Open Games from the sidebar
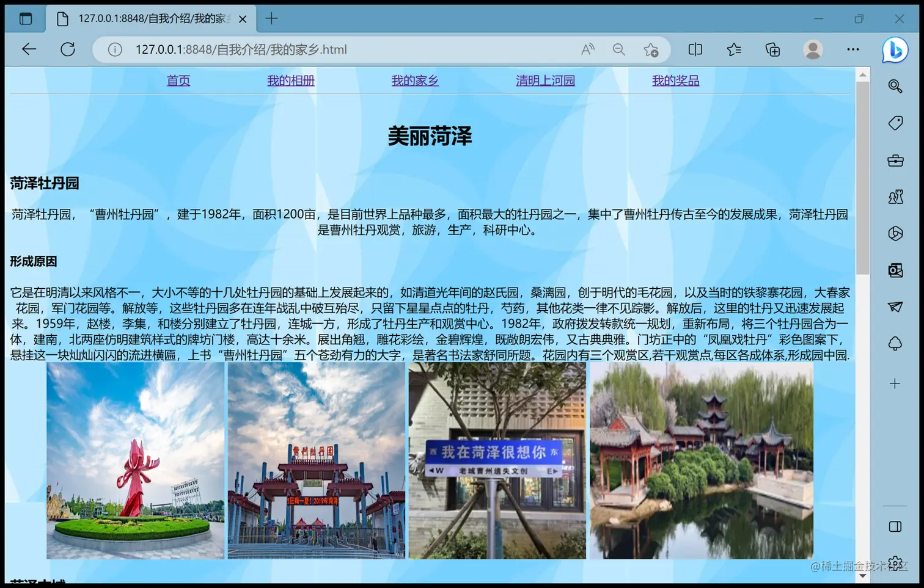Screen dimensions: 924x588 895,197
